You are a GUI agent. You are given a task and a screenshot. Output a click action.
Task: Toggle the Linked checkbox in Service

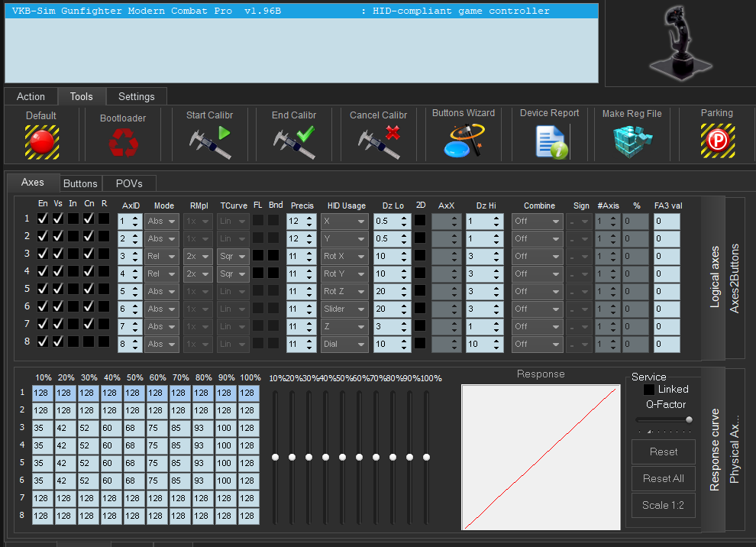(649, 390)
